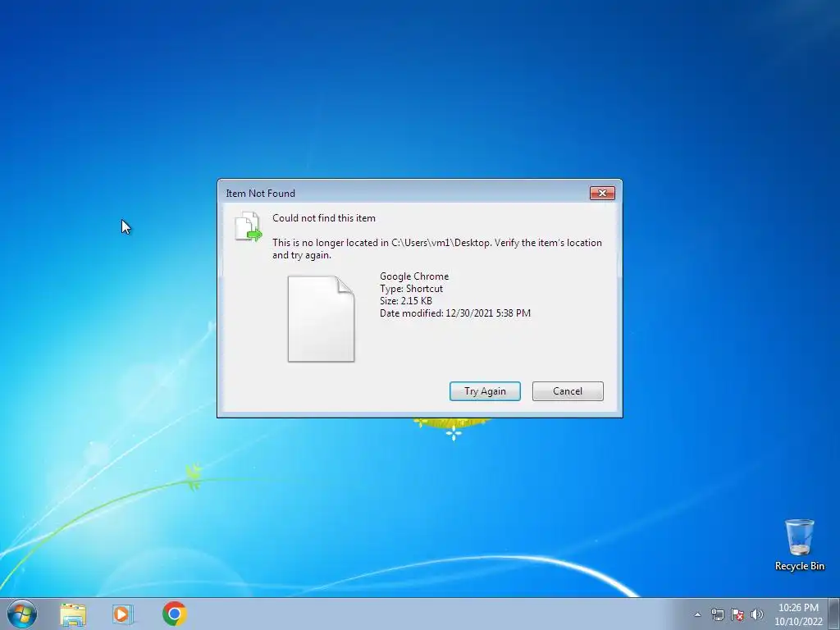Click the "Size: 2.15 KB" detail line
The height and width of the screenshot is (630, 840).
pyautogui.click(x=405, y=301)
